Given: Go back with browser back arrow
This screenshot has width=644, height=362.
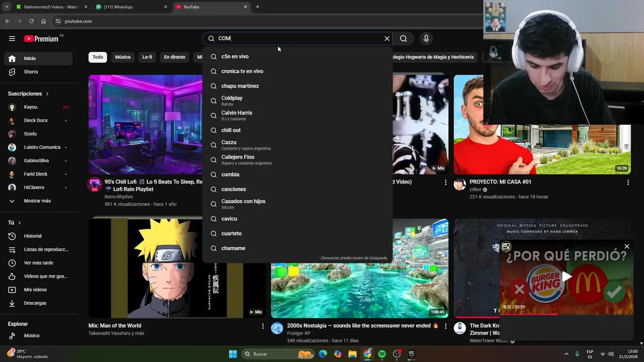Looking at the screenshot, I should click(7, 21).
